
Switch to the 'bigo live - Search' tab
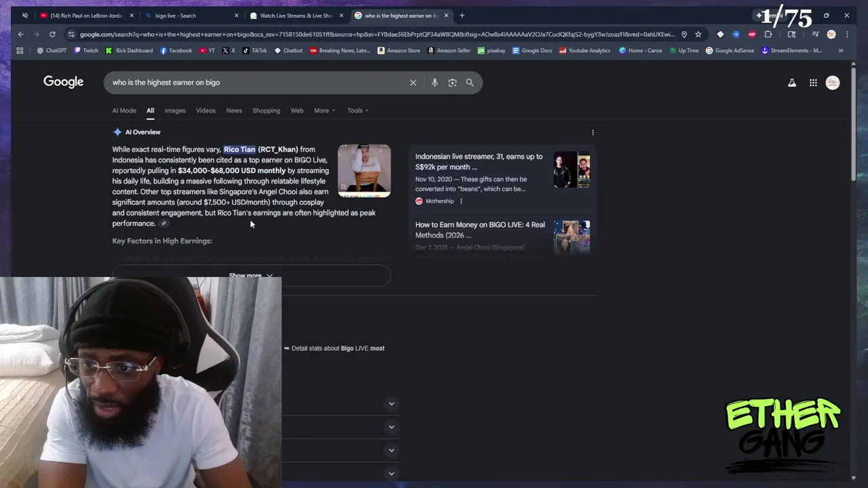(192, 16)
